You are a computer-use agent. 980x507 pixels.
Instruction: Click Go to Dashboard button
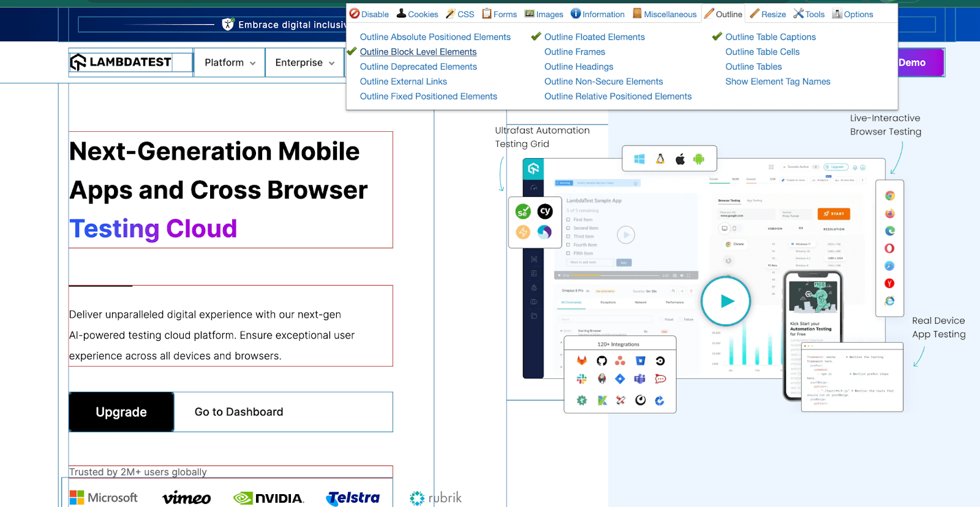pos(239,412)
